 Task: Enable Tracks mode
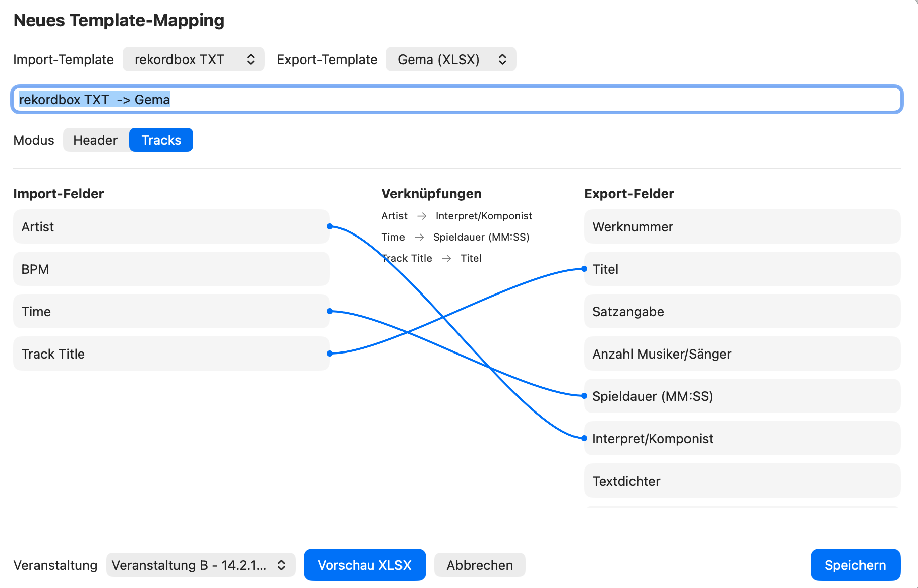(161, 140)
